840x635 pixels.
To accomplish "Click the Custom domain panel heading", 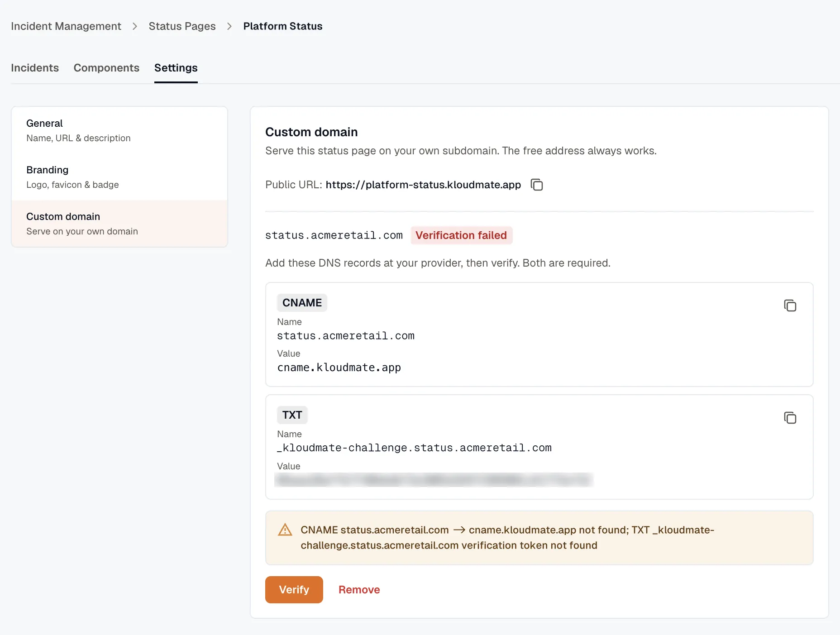I will [x=311, y=132].
